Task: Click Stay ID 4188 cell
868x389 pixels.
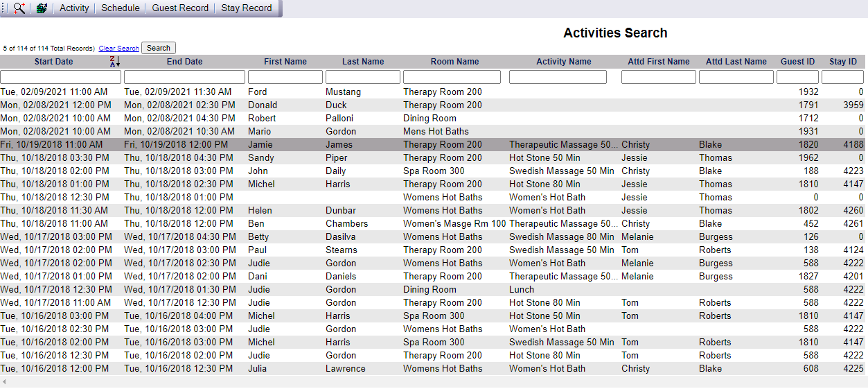Action: [852, 144]
